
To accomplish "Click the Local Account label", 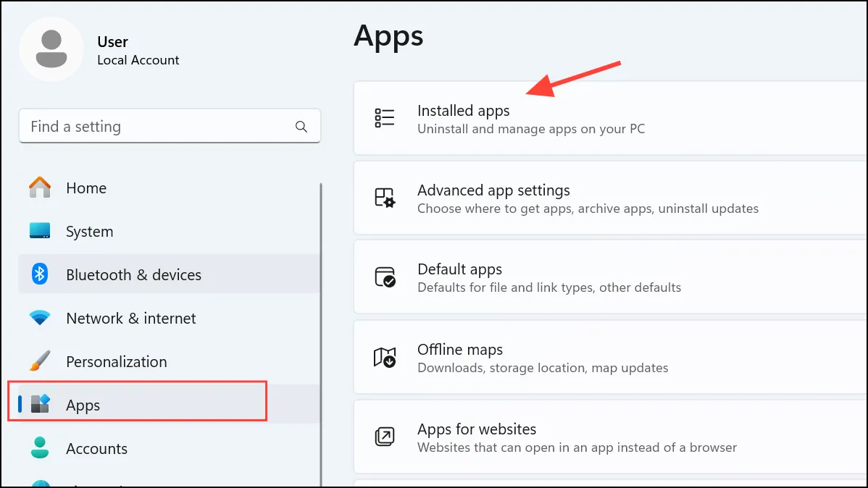I will pos(138,60).
